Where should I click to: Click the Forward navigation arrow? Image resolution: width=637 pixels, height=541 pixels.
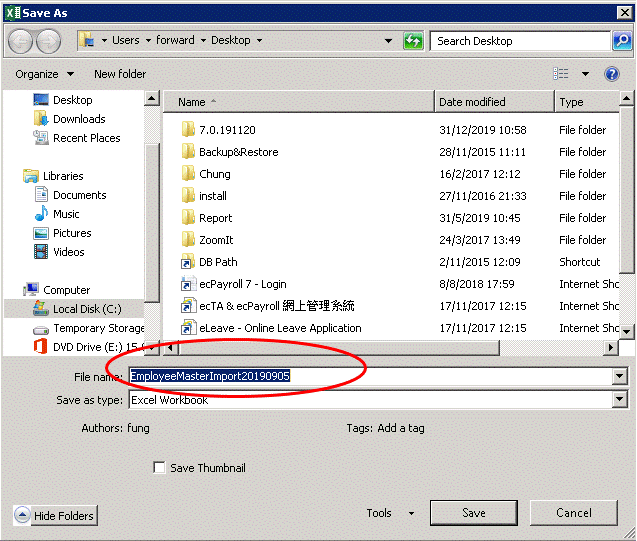click(x=49, y=41)
